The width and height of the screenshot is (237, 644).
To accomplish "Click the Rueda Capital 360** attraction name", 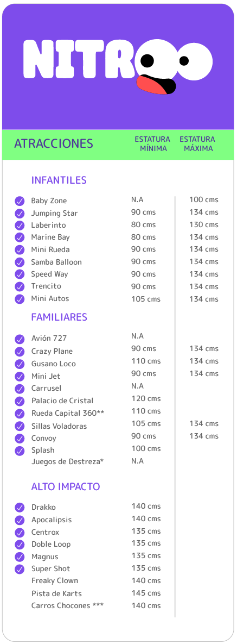I will pyautogui.click(x=68, y=413).
